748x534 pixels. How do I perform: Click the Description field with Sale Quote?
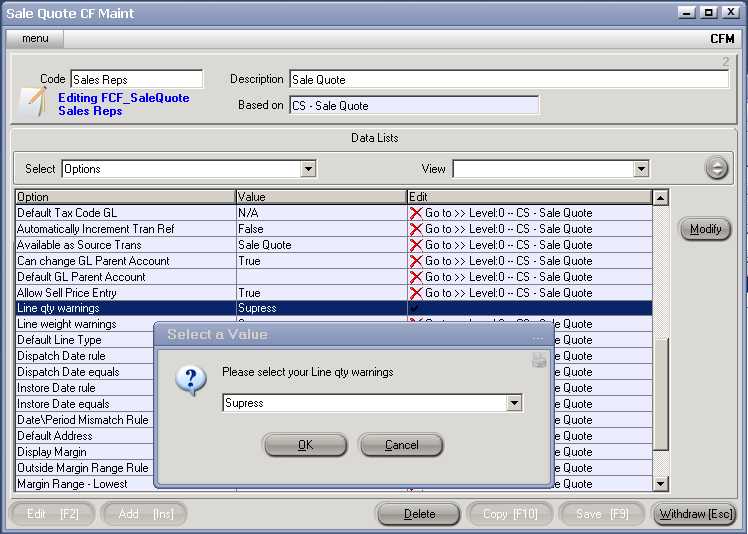[x=509, y=79]
